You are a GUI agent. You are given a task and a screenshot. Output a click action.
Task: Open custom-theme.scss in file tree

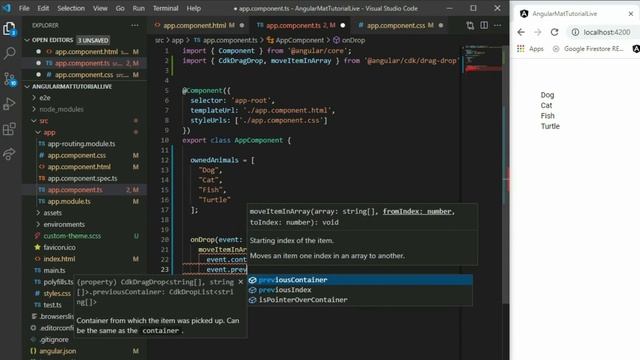(x=72, y=236)
